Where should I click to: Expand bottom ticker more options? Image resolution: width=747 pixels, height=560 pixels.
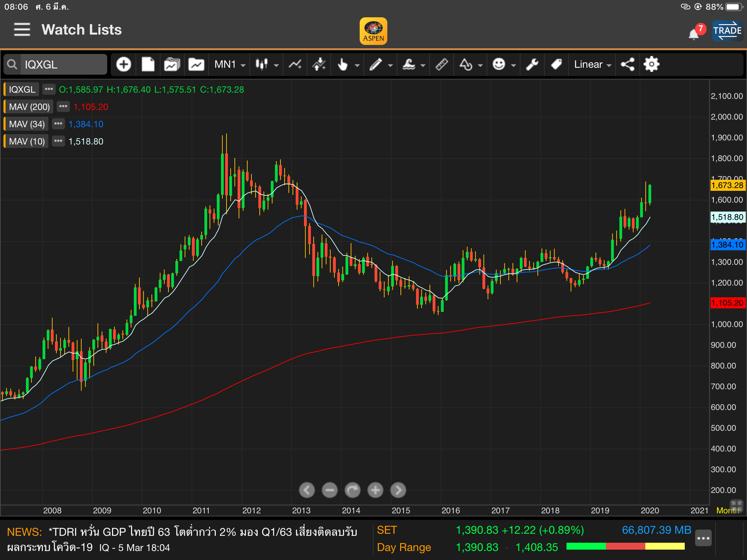pos(703,538)
